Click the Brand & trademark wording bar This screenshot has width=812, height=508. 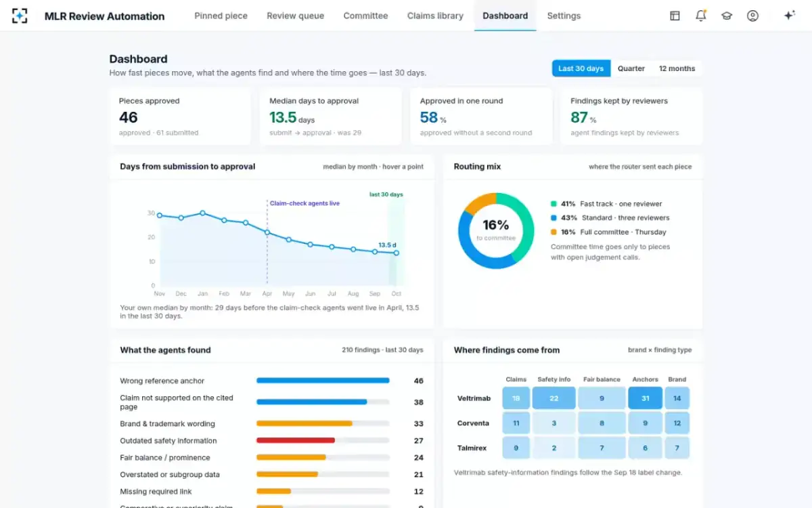[x=304, y=423]
